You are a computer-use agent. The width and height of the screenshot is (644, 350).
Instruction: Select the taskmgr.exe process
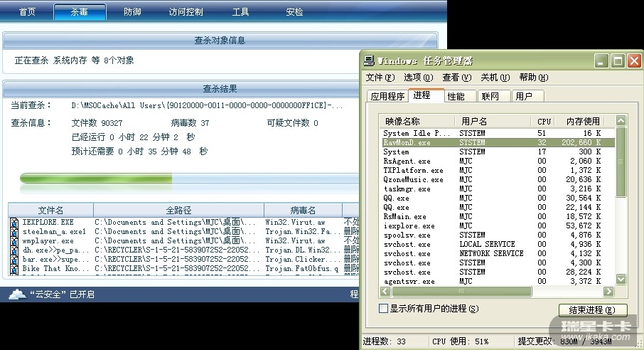pyautogui.click(x=498, y=189)
